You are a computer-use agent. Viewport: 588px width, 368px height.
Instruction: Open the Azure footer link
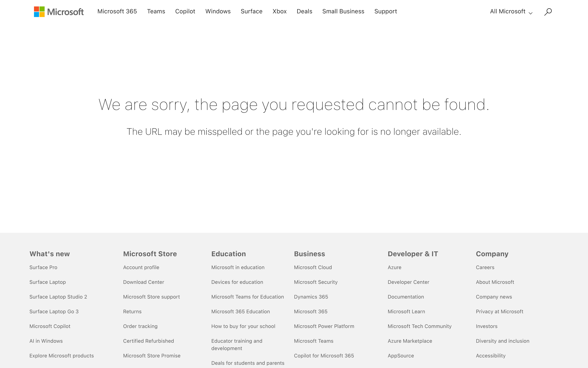pos(395,267)
